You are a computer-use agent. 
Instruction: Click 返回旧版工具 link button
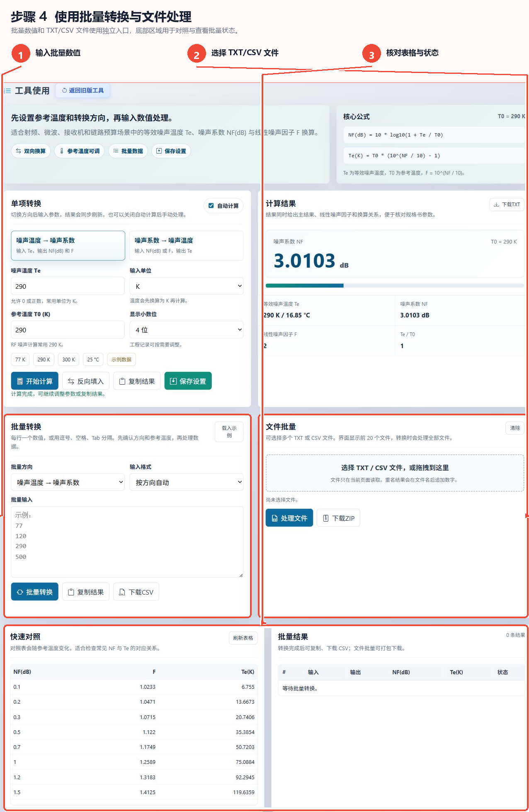[83, 90]
